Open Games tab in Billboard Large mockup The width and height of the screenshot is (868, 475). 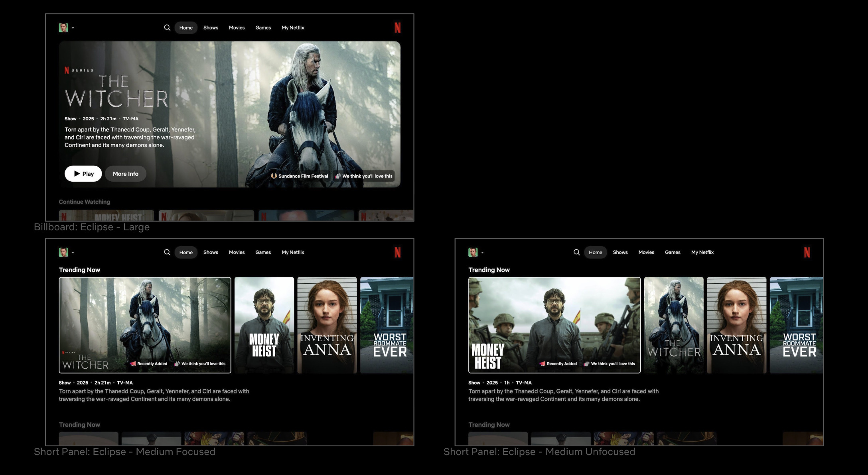point(263,27)
